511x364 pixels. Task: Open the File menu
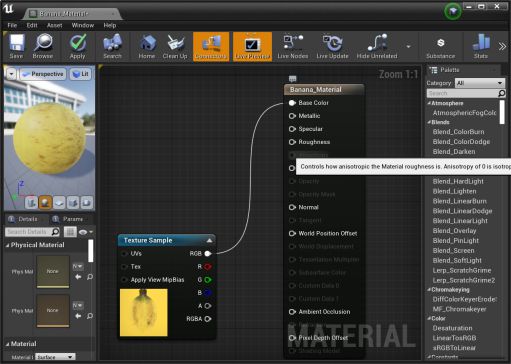coord(12,25)
